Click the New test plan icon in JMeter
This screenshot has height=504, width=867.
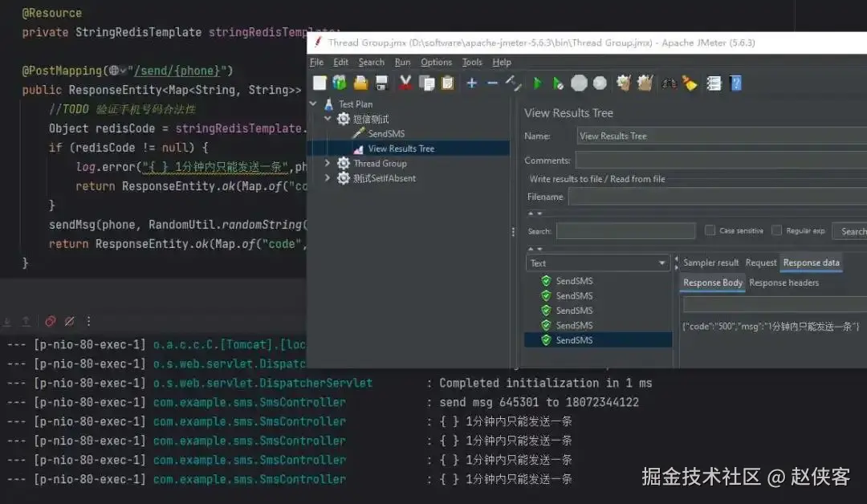320,83
